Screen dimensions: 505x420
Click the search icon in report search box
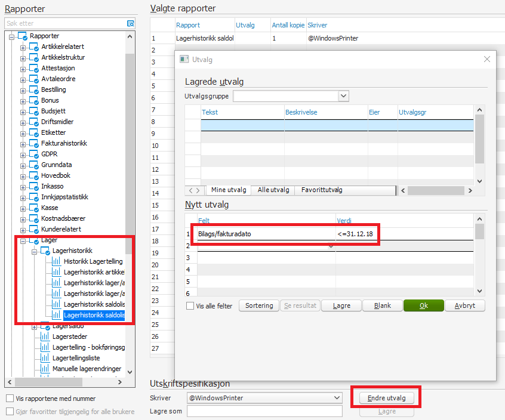pos(131,23)
